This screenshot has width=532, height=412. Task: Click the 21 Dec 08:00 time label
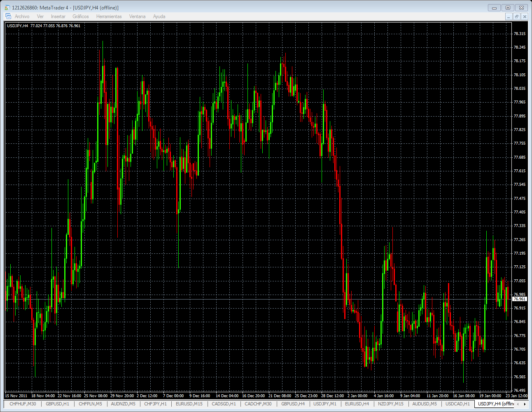click(x=280, y=396)
